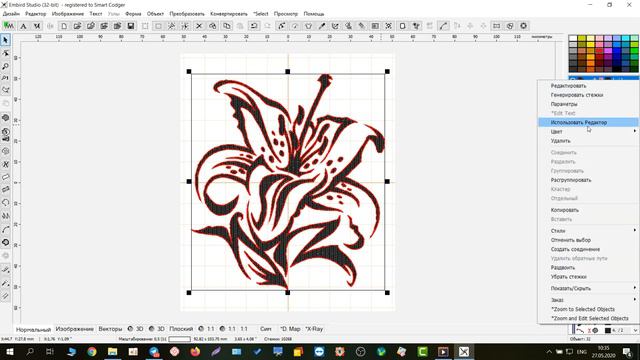Show hidden system tray icons chevron

(x=549, y=352)
